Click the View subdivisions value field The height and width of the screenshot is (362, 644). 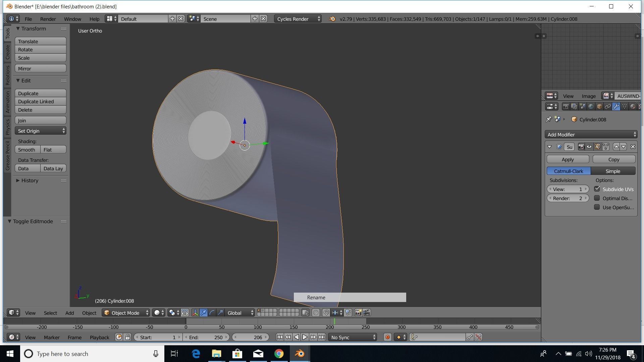pyautogui.click(x=568, y=189)
